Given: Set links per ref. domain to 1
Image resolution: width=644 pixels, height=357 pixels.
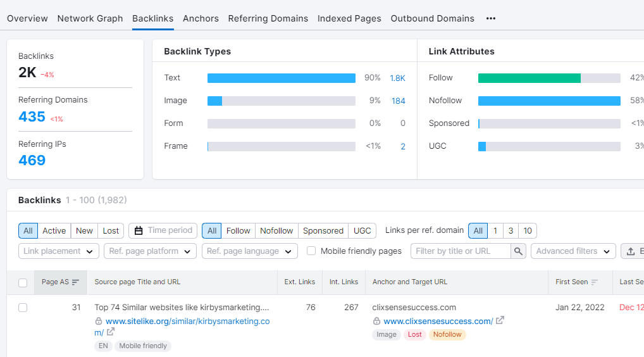Looking at the screenshot, I should (x=495, y=230).
